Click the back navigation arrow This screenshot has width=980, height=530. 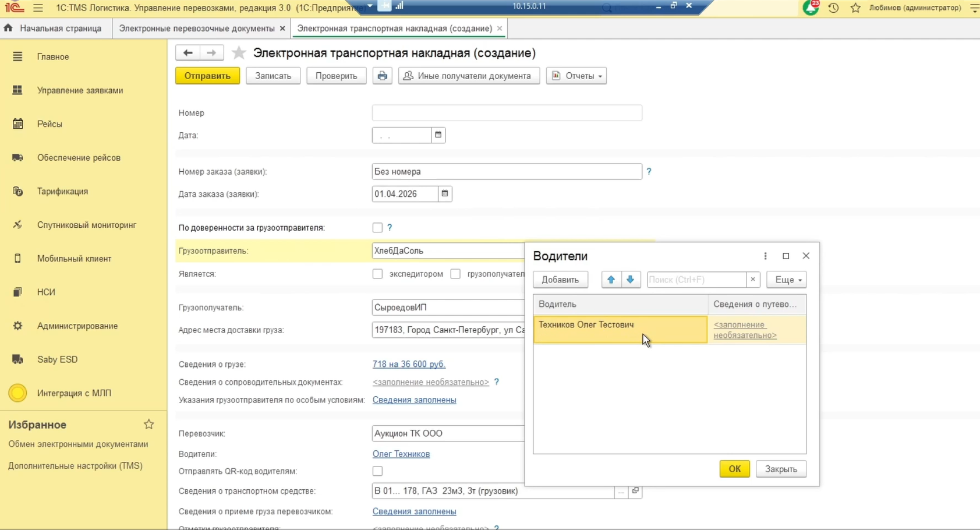coord(187,53)
